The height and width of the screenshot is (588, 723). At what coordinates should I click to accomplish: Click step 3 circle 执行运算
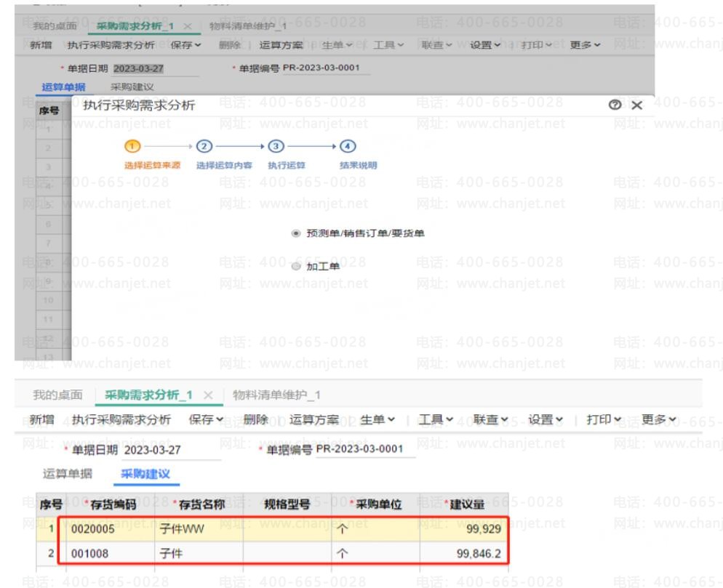coord(268,147)
